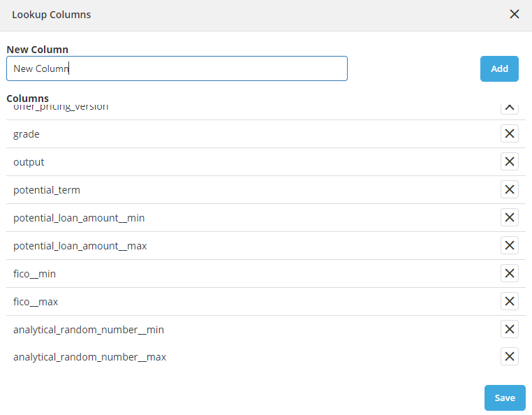
Task: Click the Add button
Action: tap(499, 68)
